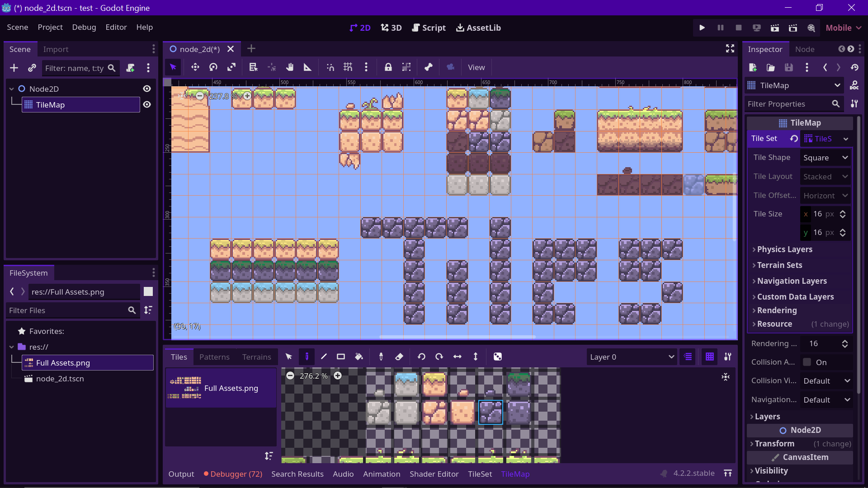Viewport: 868px width, 488px height.
Task: Toggle grid snap in viewport toolbar
Action: [x=348, y=67]
